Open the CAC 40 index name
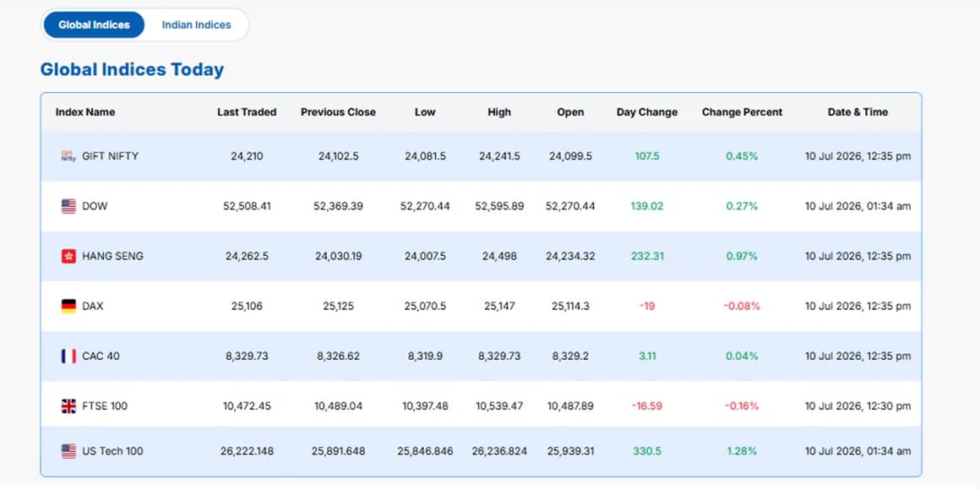980x490 pixels. (101, 357)
